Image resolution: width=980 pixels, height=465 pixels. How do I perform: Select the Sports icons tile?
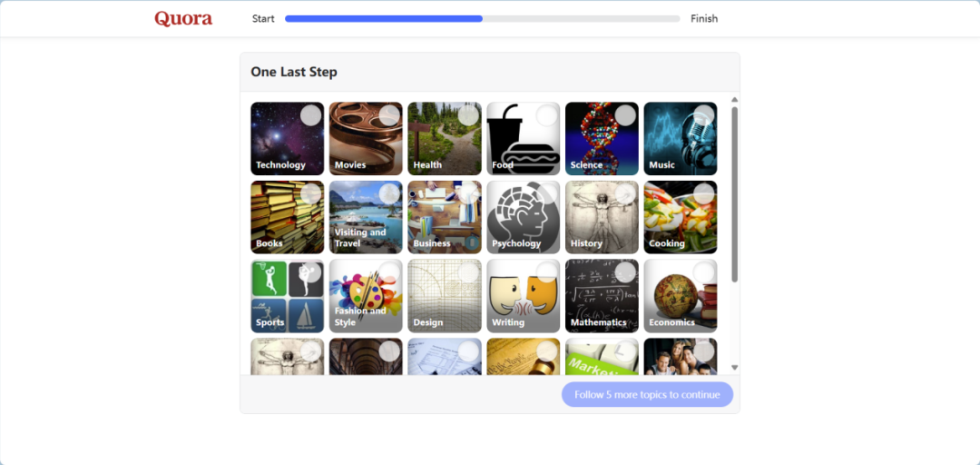pyautogui.click(x=288, y=296)
